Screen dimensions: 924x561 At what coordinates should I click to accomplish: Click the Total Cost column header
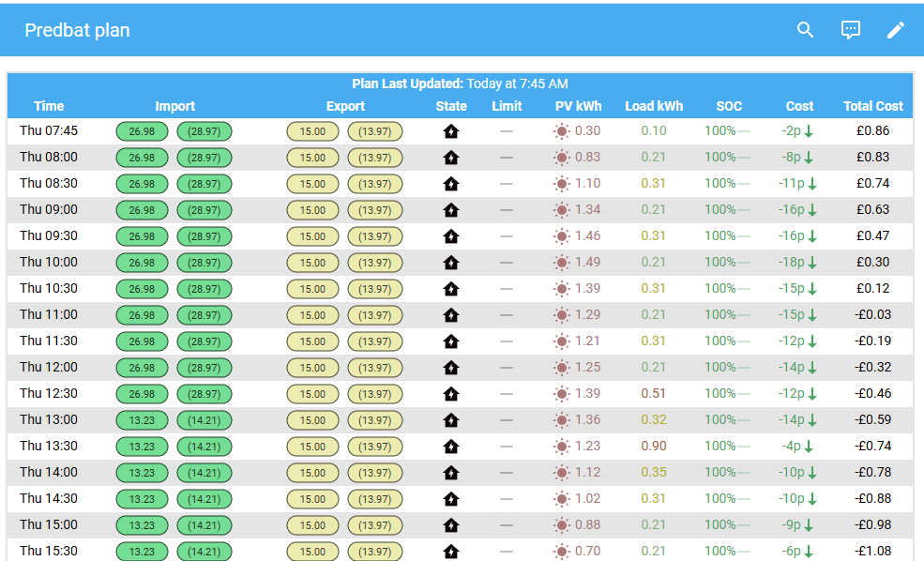pos(872,106)
